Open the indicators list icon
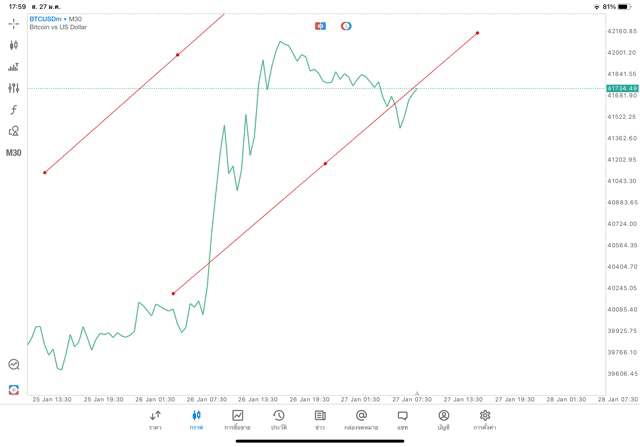The width and height of the screenshot is (640, 447). pos(14,67)
